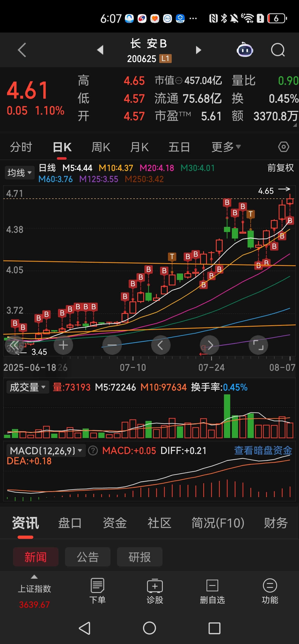Open the 财务 tab

(276, 523)
